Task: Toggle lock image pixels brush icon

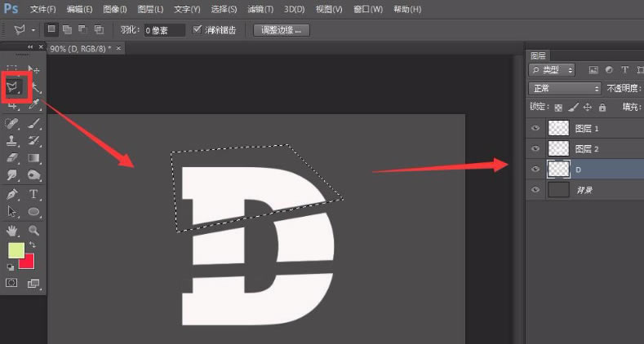Action: [x=573, y=108]
